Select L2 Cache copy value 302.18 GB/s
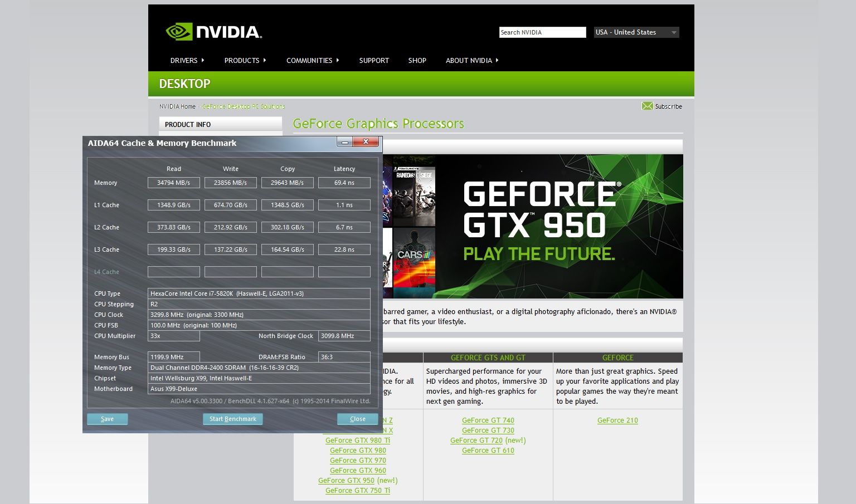The image size is (856, 504). 288,227
